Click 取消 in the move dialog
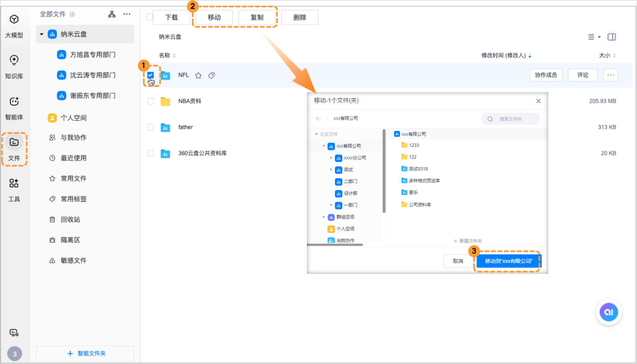The image size is (637, 364). [x=457, y=261]
